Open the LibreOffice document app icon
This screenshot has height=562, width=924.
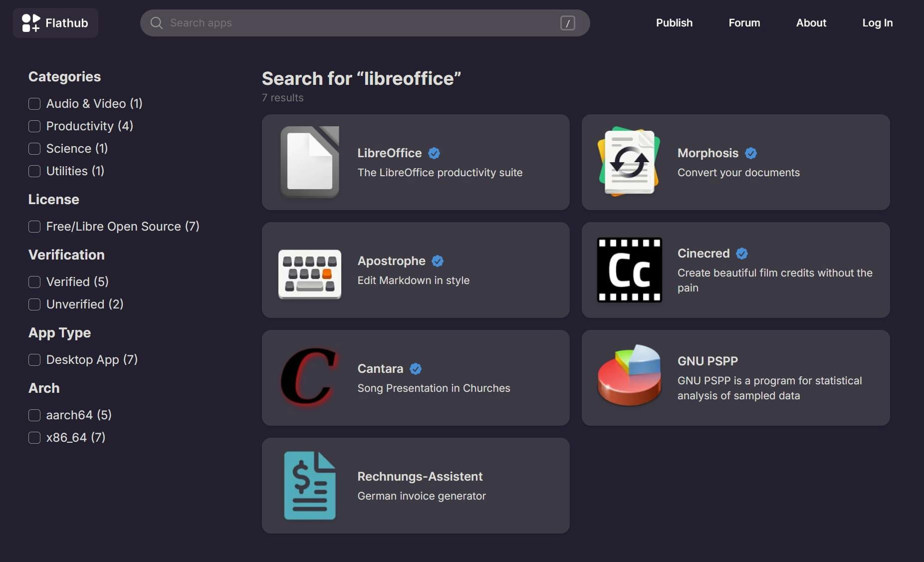(310, 162)
